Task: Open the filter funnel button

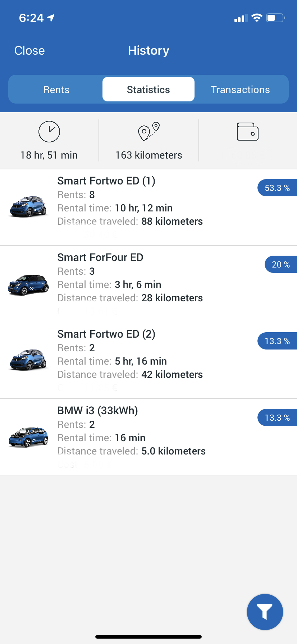Action: (x=265, y=612)
